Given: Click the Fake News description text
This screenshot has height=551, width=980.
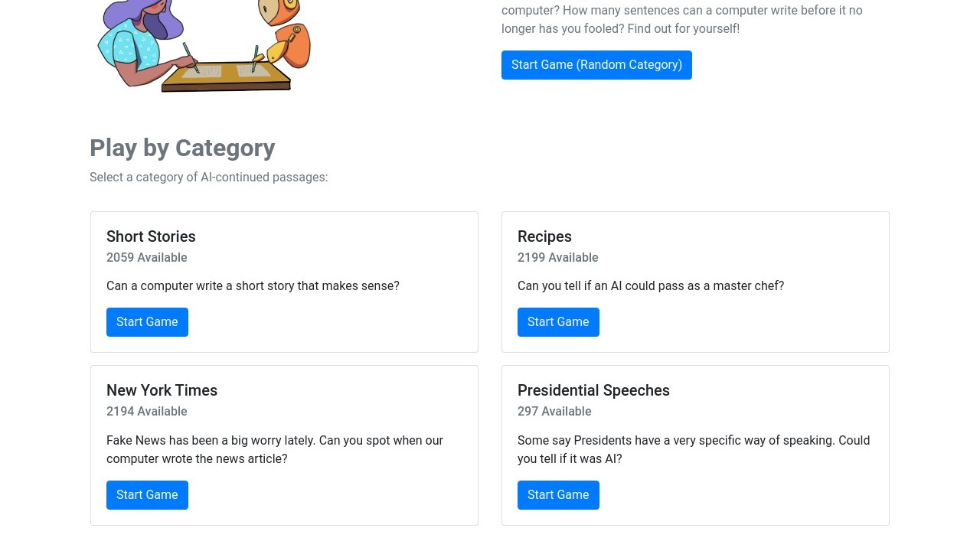Looking at the screenshot, I should click(x=274, y=449).
